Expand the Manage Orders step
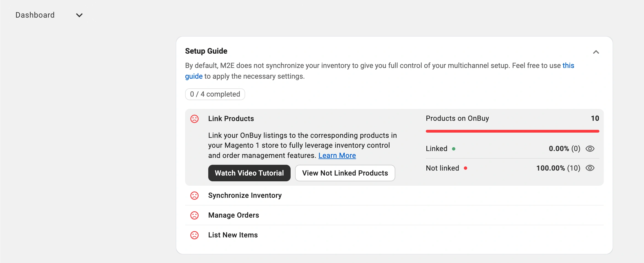The width and height of the screenshot is (644, 263). click(233, 215)
